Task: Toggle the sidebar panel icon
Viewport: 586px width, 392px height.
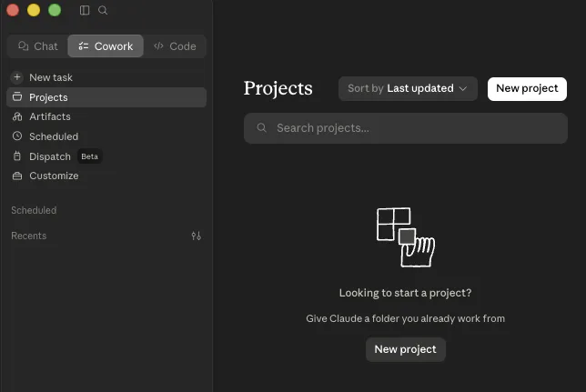Action: [85, 10]
